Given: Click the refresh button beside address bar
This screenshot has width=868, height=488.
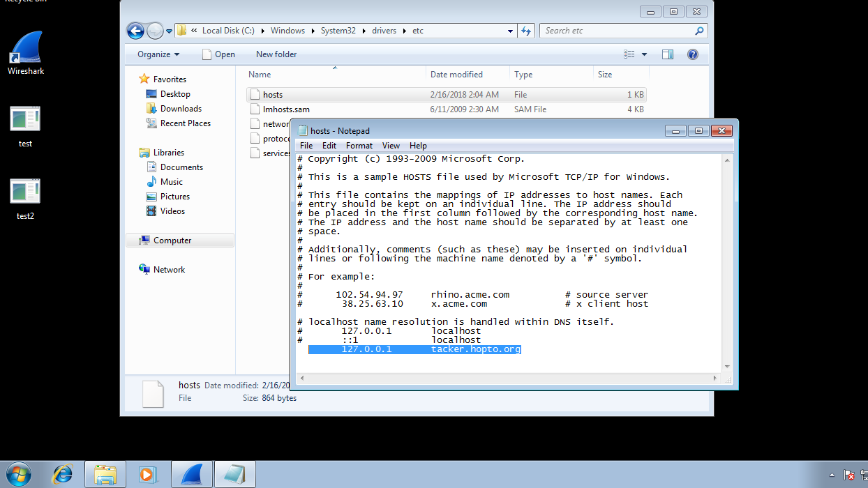Looking at the screenshot, I should 527,31.
